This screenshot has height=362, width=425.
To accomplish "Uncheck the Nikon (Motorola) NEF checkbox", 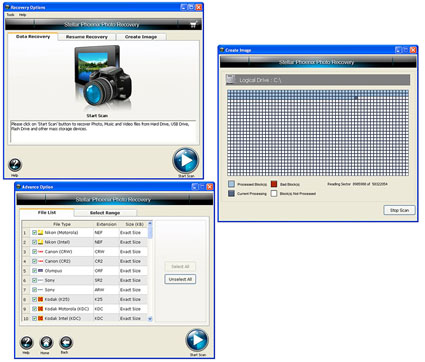I will click(x=34, y=232).
